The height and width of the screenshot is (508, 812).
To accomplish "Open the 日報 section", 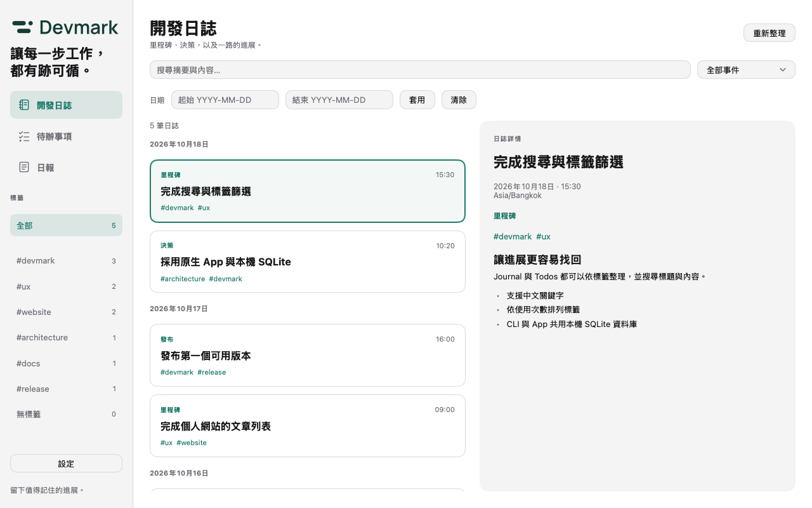I will (66, 167).
